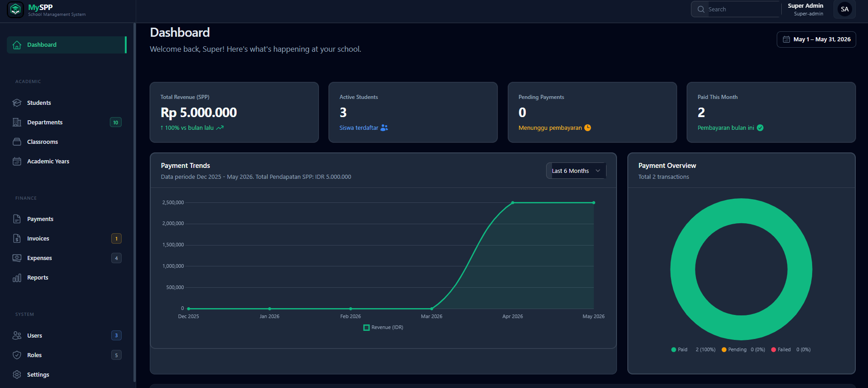Open Academic Years in the sidebar
Viewport: 868px width, 388px height.
click(x=66, y=162)
